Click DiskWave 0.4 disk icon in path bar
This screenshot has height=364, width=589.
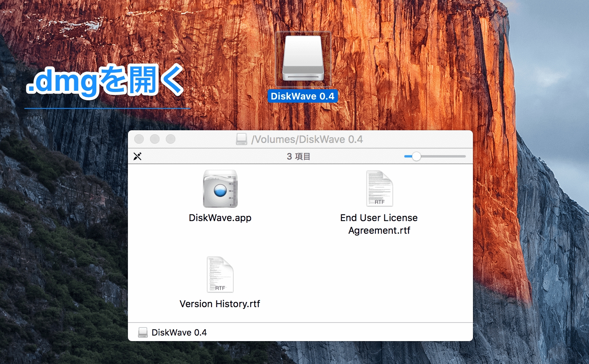click(143, 332)
